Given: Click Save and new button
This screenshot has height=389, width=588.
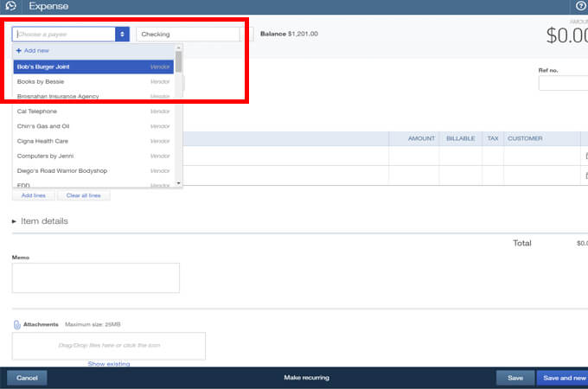Looking at the screenshot, I should click(563, 378).
